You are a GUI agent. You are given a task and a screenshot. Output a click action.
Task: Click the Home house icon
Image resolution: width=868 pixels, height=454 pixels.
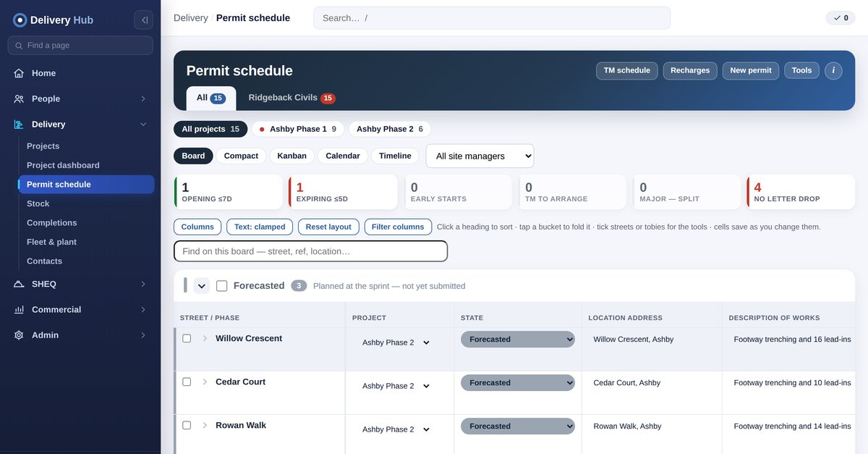[19, 73]
